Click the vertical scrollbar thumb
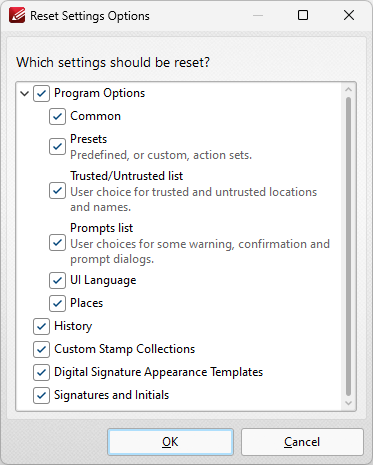373x465 pixels. [349, 246]
